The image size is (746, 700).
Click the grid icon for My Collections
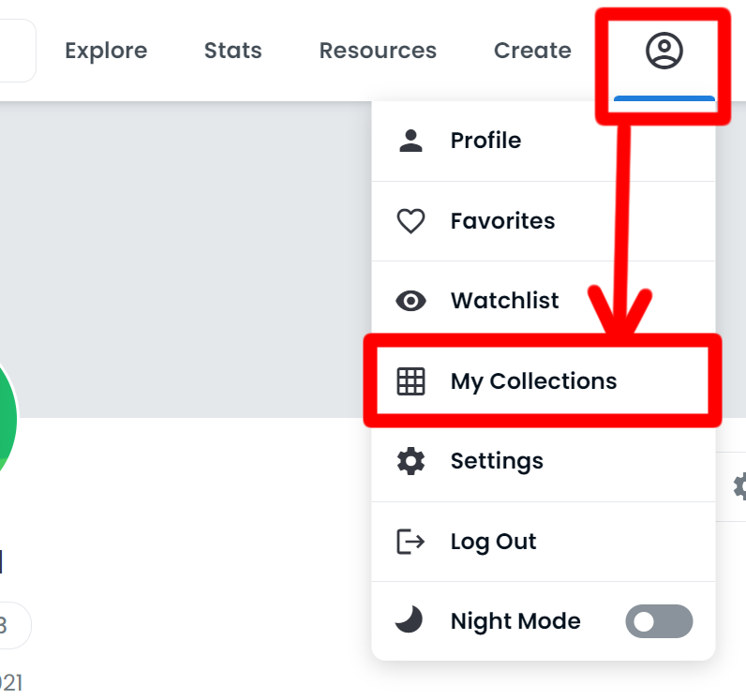coord(411,381)
